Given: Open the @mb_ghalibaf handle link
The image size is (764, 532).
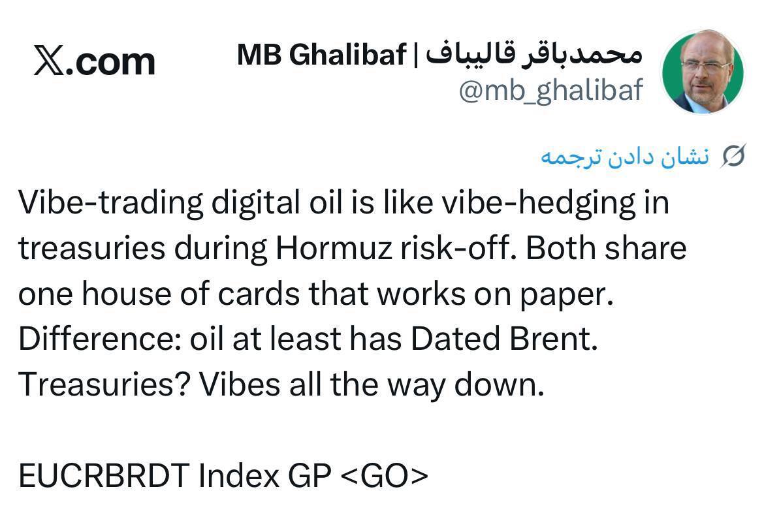Looking at the screenshot, I should 550,91.
